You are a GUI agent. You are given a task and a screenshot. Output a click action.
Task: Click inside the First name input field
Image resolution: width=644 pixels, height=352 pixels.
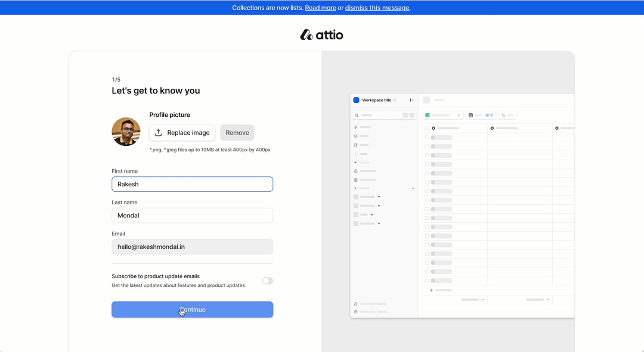tap(192, 184)
